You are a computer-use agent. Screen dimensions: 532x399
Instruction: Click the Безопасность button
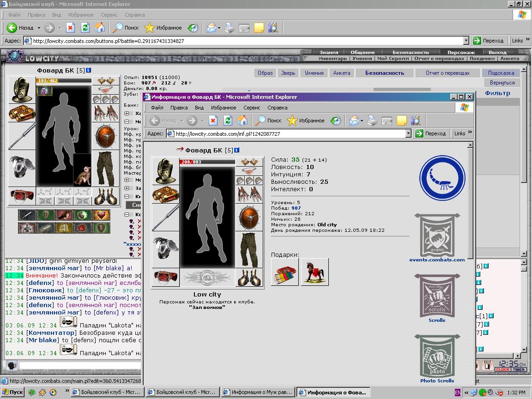(x=384, y=73)
